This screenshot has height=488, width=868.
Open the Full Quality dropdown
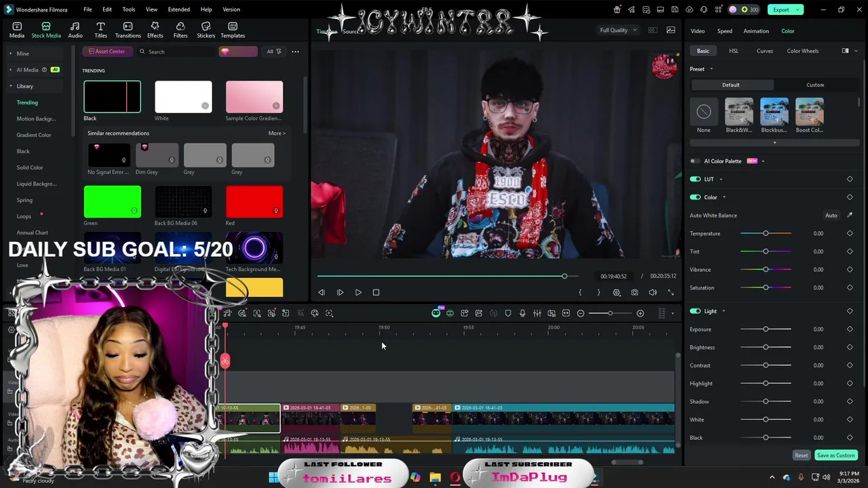click(618, 30)
